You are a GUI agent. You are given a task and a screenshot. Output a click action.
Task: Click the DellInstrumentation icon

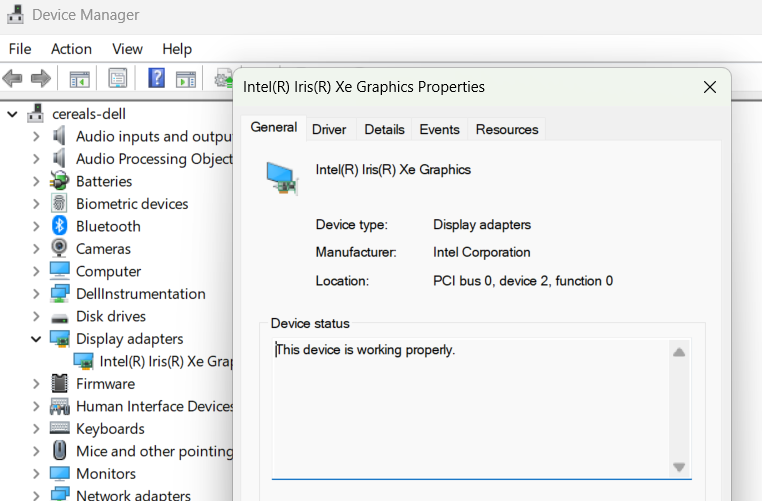(59, 293)
